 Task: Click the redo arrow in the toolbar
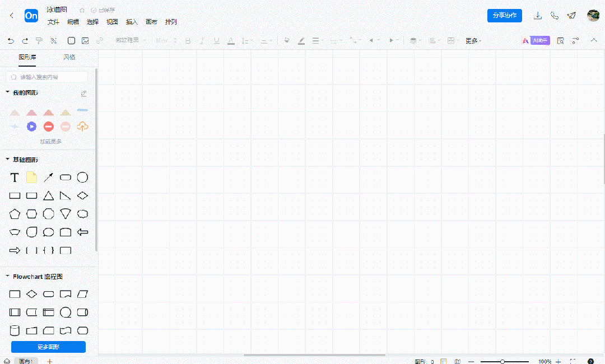[25, 40]
